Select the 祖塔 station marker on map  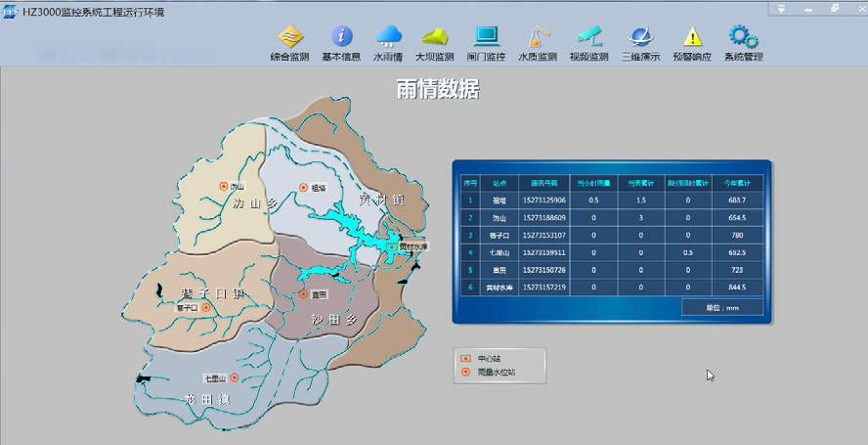(x=303, y=187)
